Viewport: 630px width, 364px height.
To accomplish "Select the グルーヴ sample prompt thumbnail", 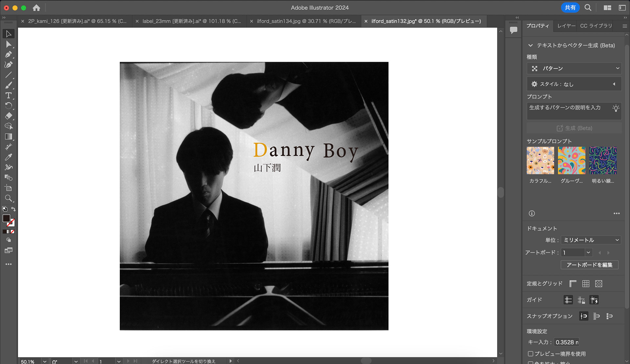I will point(571,160).
